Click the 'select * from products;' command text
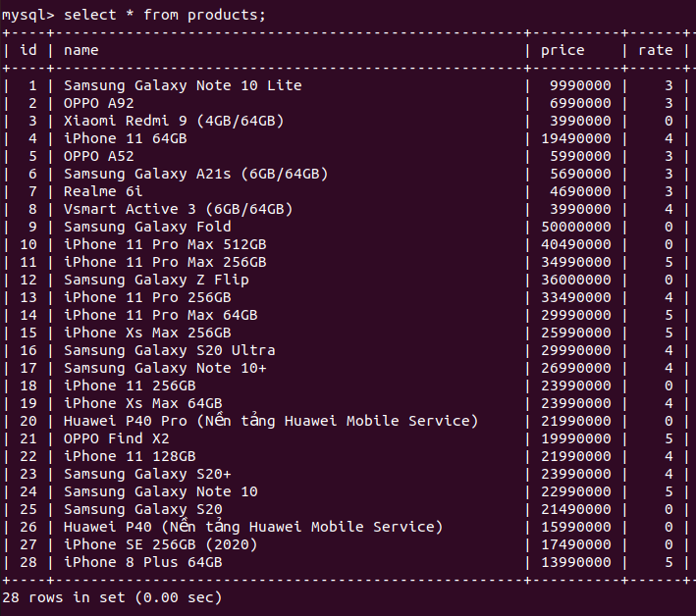696x616 pixels. click(165, 15)
